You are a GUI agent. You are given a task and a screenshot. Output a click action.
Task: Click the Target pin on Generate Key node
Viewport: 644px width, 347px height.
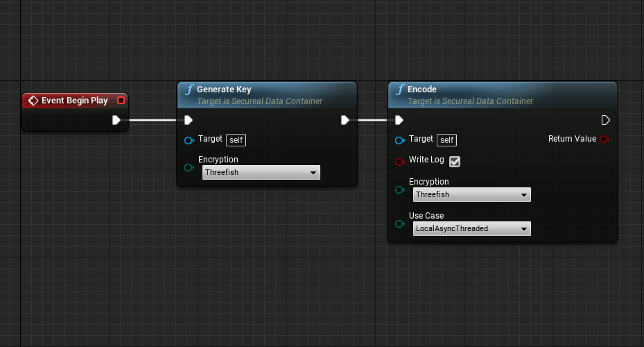tap(189, 140)
